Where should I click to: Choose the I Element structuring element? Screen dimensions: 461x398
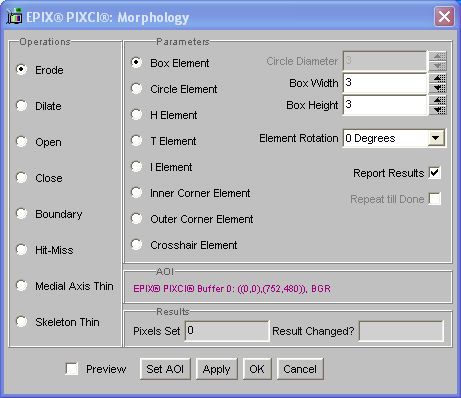pyautogui.click(x=136, y=167)
